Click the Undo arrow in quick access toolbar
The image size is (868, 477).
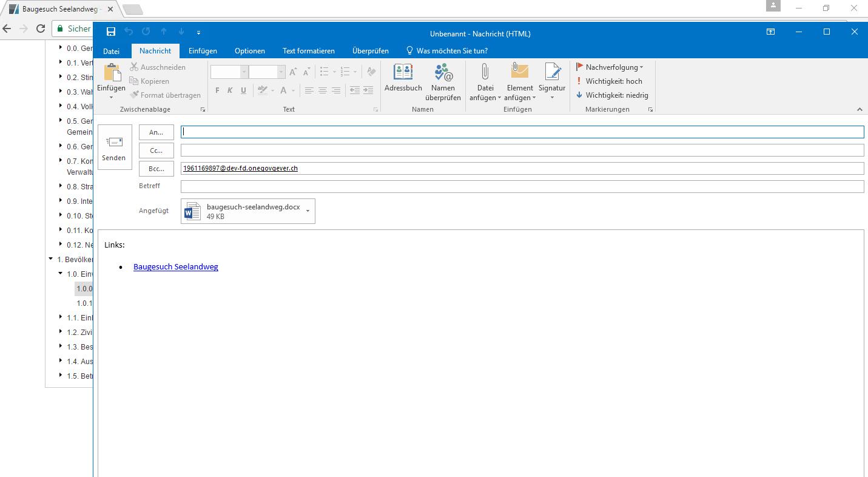tap(129, 32)
